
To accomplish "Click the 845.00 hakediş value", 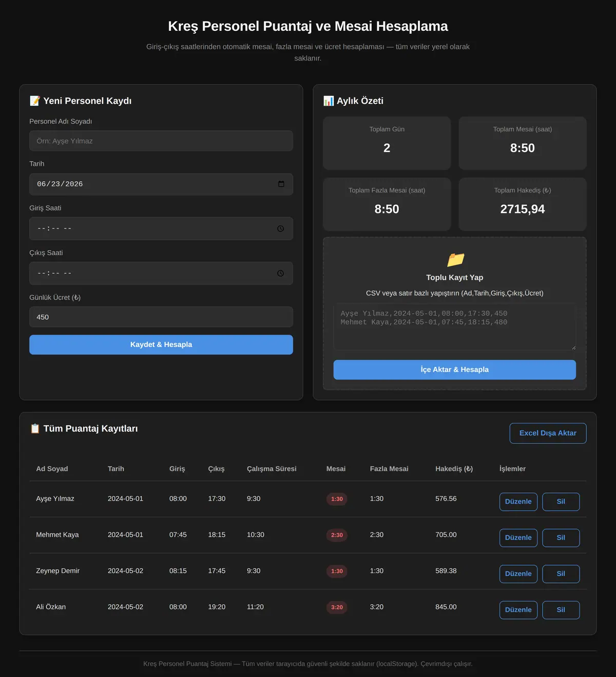I will coord(446,607).
